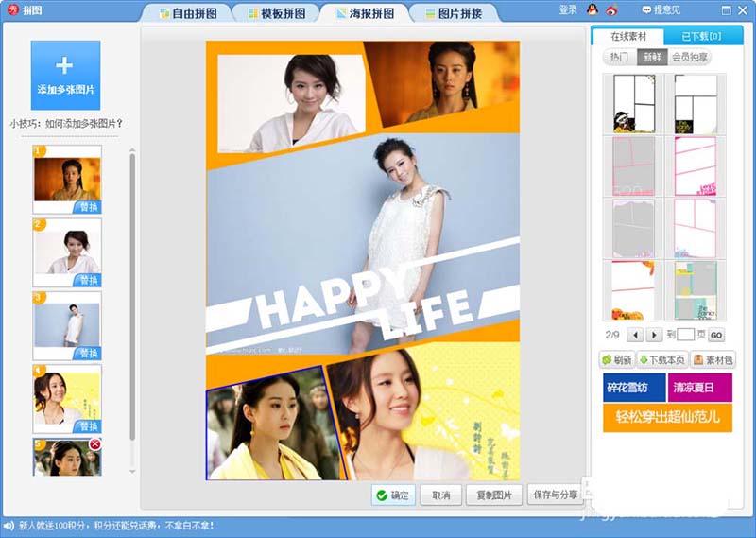The width and height of the screenshot is (756, 538).
Task: Confirm with the 确定 button
Action: click(x=393, y=495)
